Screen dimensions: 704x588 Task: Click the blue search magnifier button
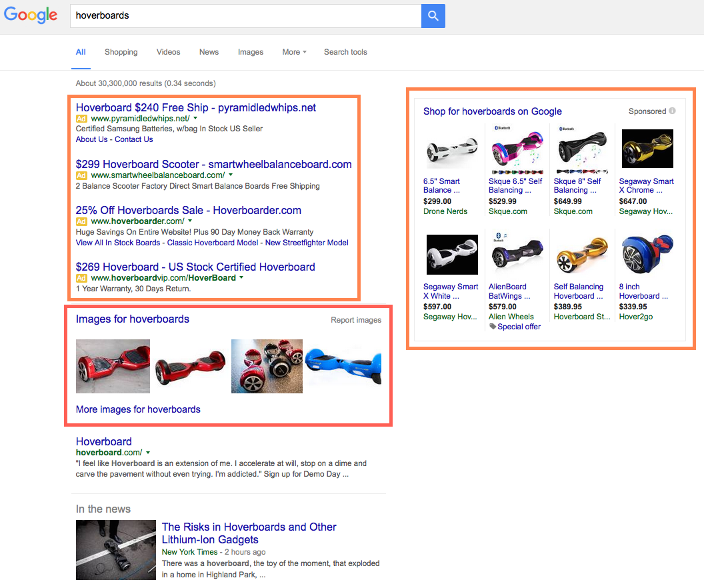point(433,16)
